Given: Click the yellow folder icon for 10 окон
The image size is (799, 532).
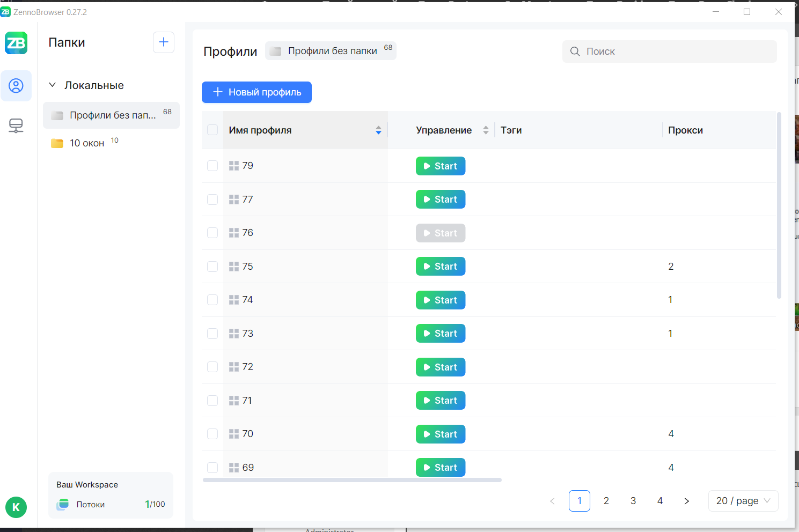Looking at the screenshot, I should tap(57, 143).
